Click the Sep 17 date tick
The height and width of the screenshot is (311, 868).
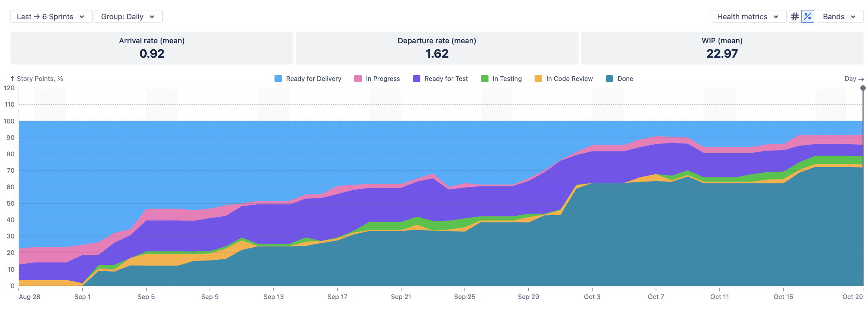pos(337,297)
